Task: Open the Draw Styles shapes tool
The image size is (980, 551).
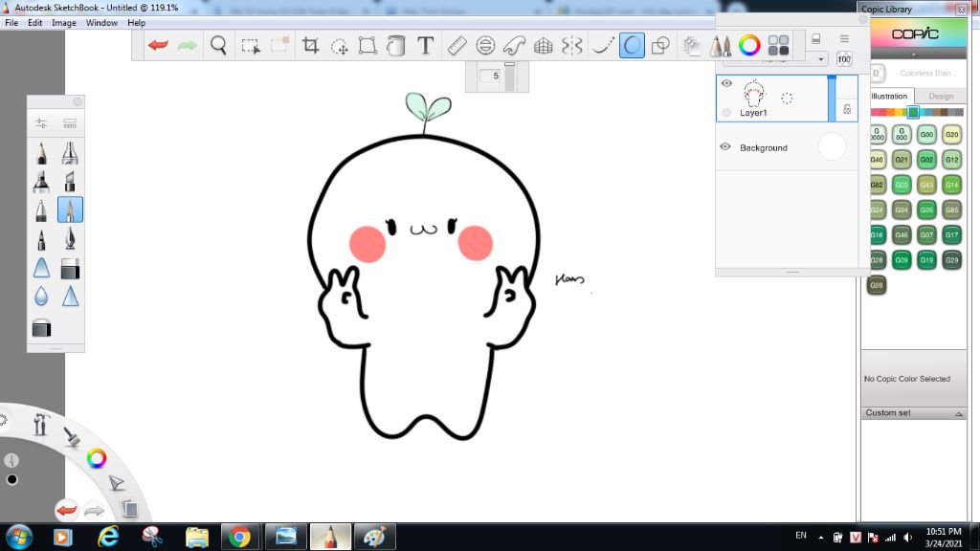Action: [x=660, y=45]
